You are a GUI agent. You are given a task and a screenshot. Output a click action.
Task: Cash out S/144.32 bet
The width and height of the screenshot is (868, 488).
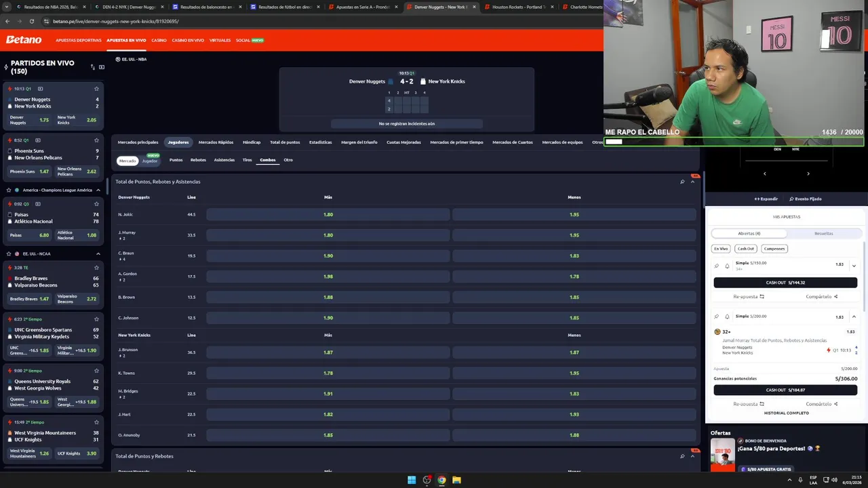785,283
